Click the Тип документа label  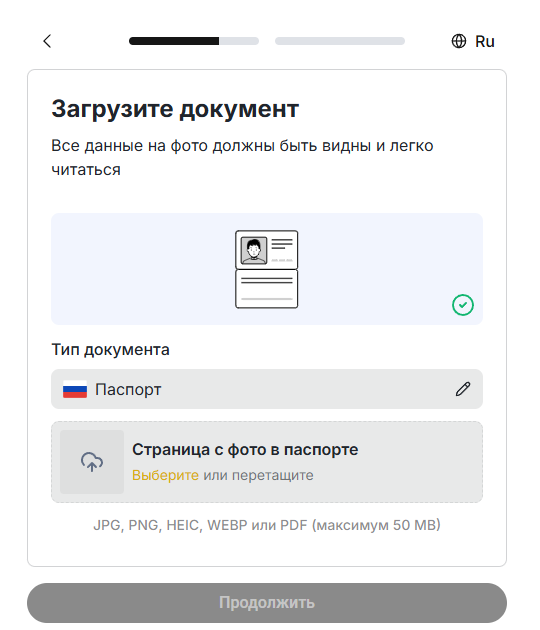click(110, 350)
